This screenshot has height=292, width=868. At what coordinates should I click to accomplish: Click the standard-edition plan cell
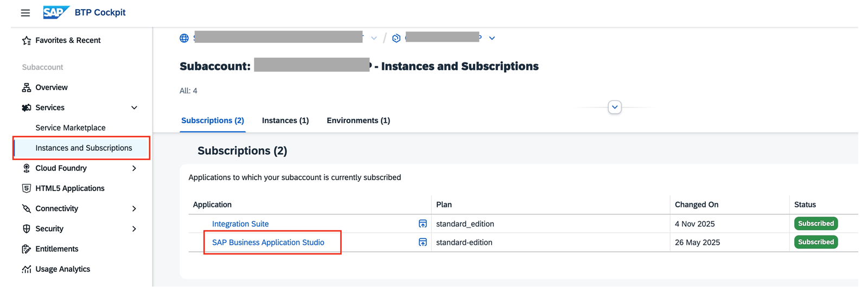coord(464,242)
